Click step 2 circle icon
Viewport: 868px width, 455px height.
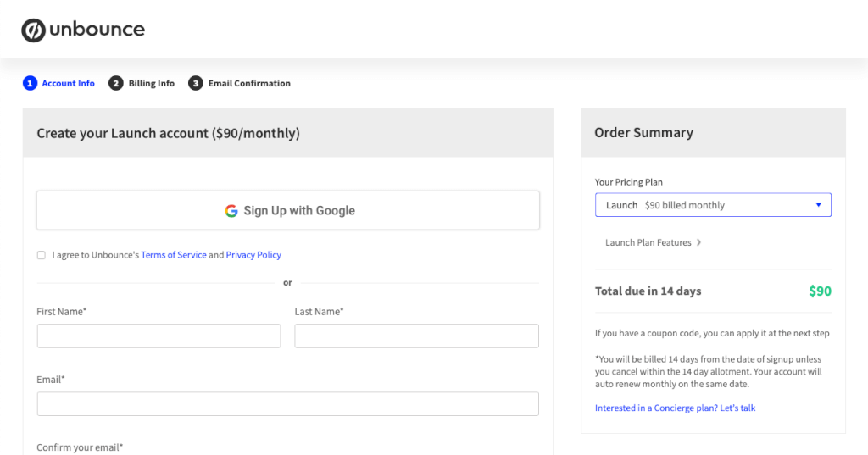tap(115, 83)
